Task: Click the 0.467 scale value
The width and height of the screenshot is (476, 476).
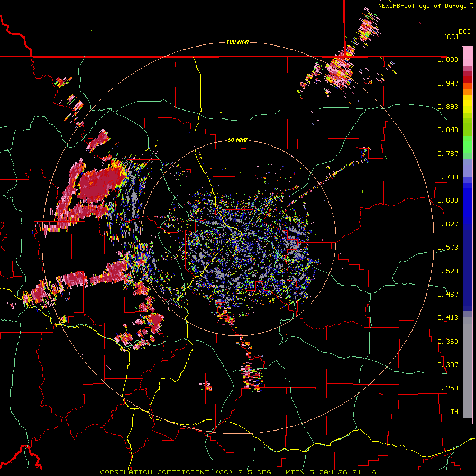Action: point(448,295)
